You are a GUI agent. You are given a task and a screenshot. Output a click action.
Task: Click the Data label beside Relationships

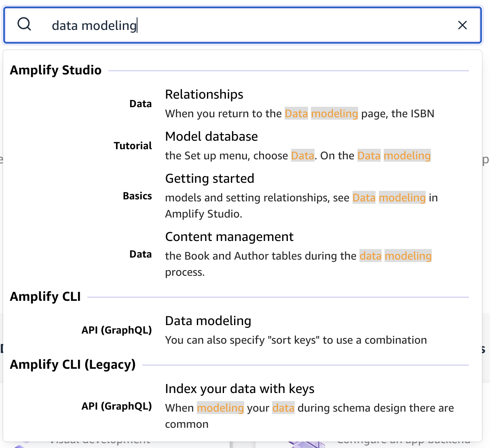point(141,104)
